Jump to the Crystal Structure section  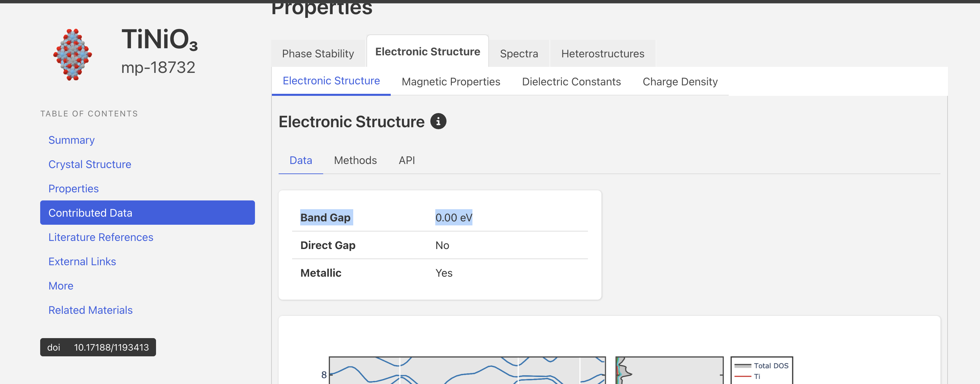pyautogui.click(x=89, y=164)
